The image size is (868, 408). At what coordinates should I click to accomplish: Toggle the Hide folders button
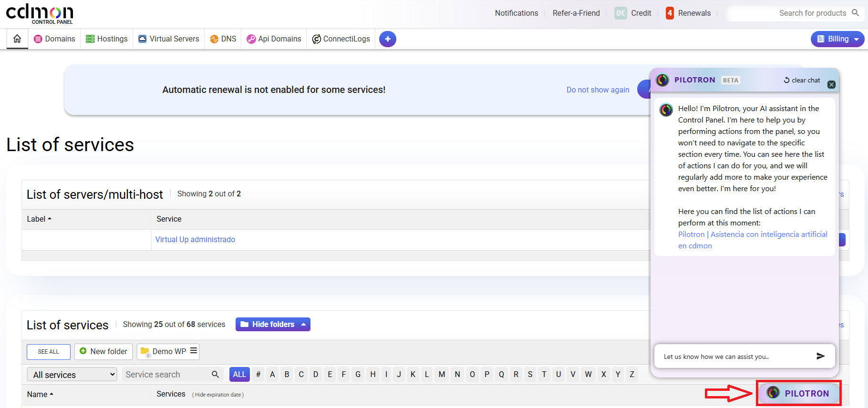(273, 325)
